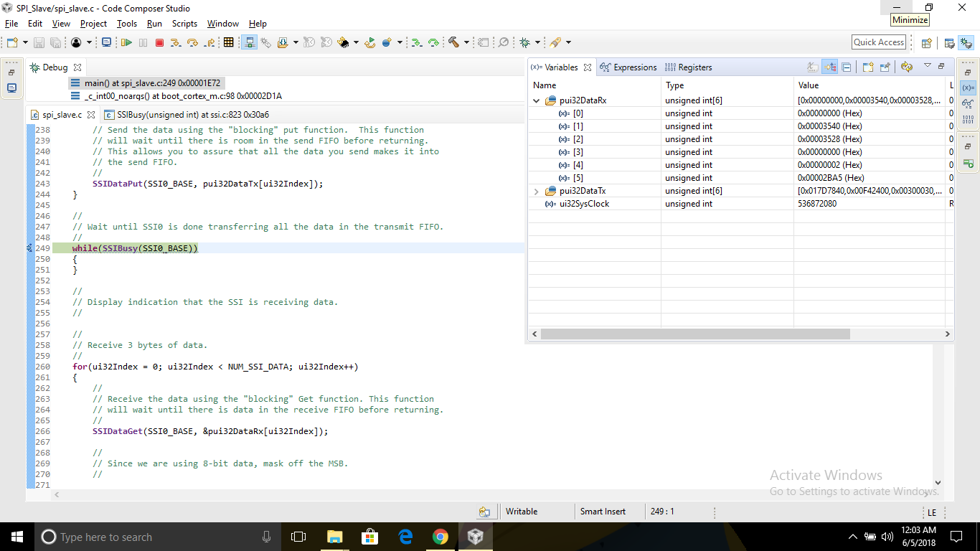Click the user profile circle icon

click(76, 42)
